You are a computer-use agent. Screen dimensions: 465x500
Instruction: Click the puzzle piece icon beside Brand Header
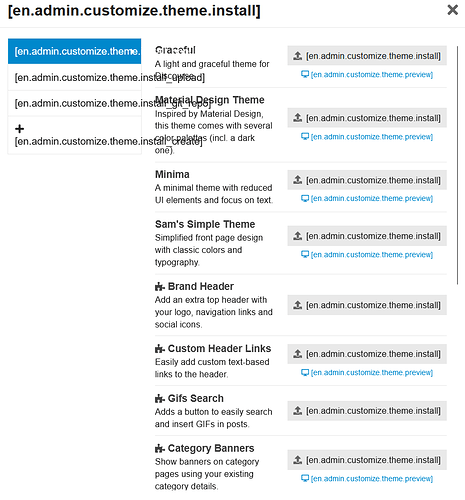coord(160,286)
